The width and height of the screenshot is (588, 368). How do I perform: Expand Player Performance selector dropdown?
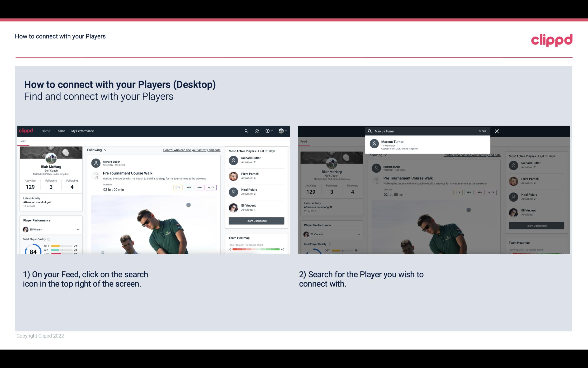[x=77, y=229]
